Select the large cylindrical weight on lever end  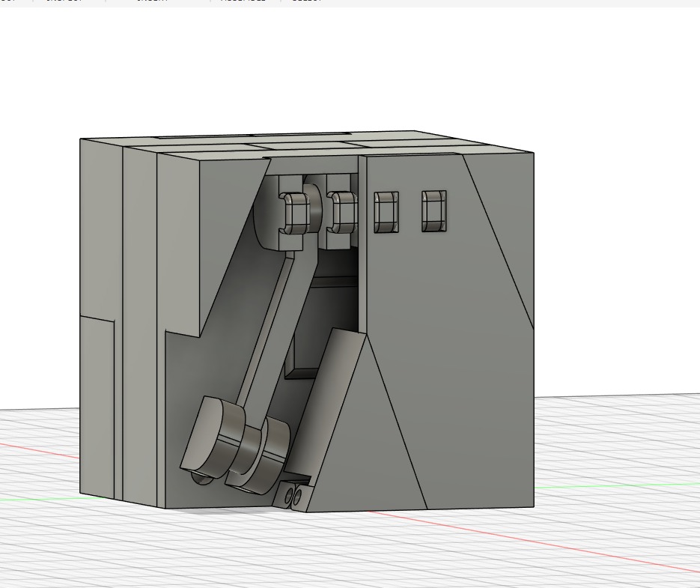213,436
